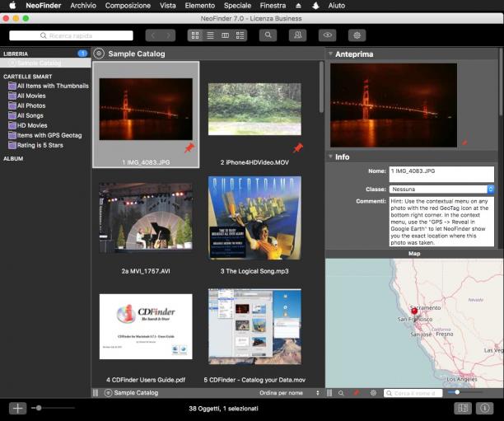Click the Nome field with 1 IMG_4083.JPG
Viewport: 504px width, 421px height.
(441, 174)
